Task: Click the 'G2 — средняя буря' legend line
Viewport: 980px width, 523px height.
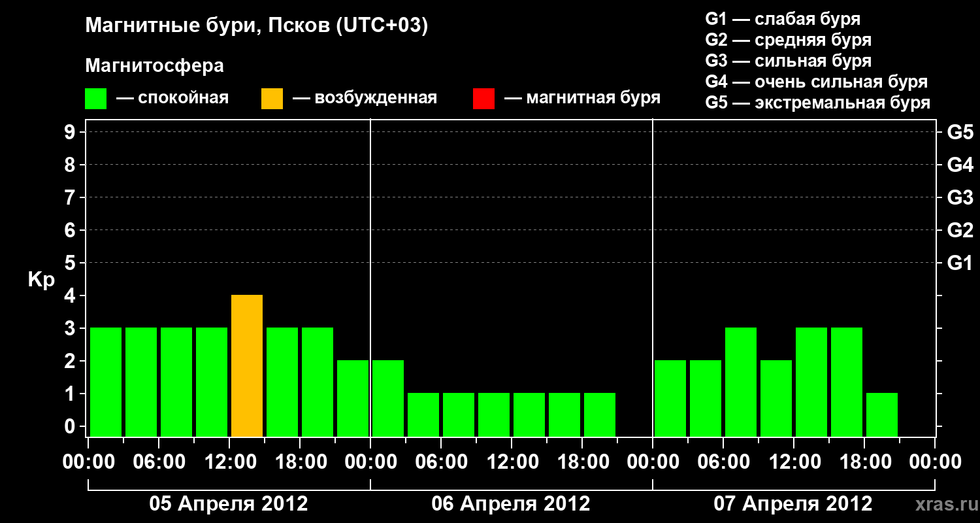Action: 788,40
